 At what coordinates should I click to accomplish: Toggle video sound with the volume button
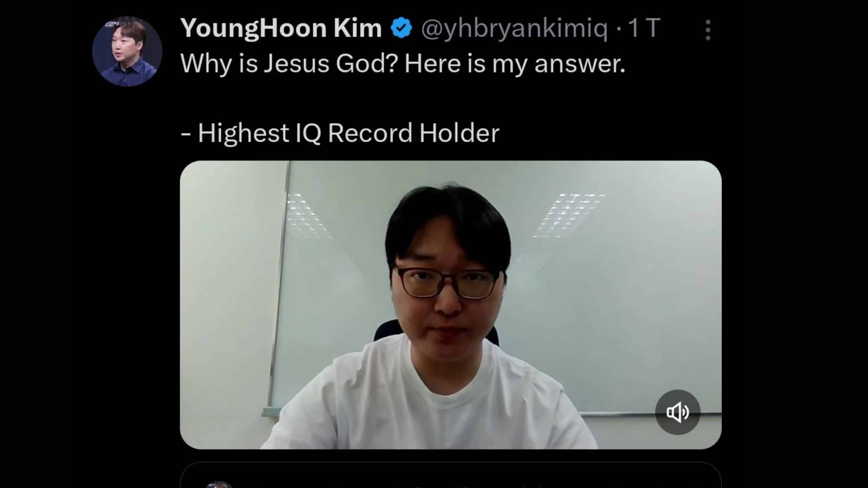[x=678, y=412]
